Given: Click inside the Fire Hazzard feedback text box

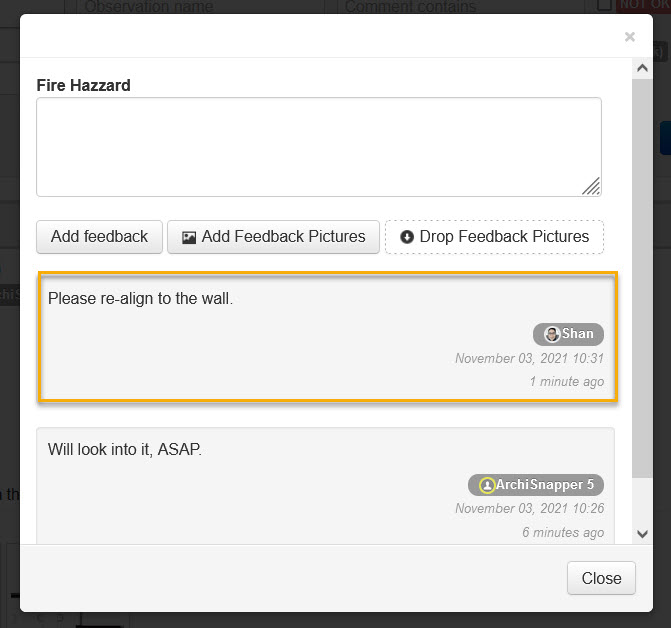Looking at the screenshot, I should [x=318, y=146].
